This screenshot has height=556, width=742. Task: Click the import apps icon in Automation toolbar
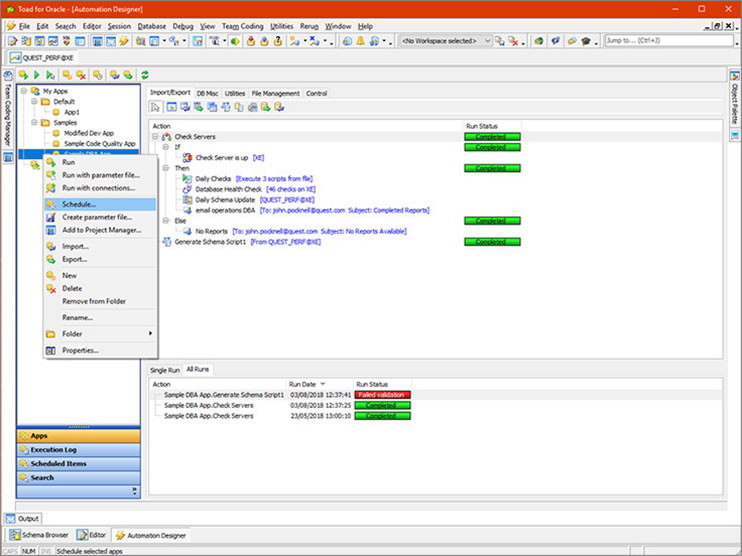coord(114,75)
